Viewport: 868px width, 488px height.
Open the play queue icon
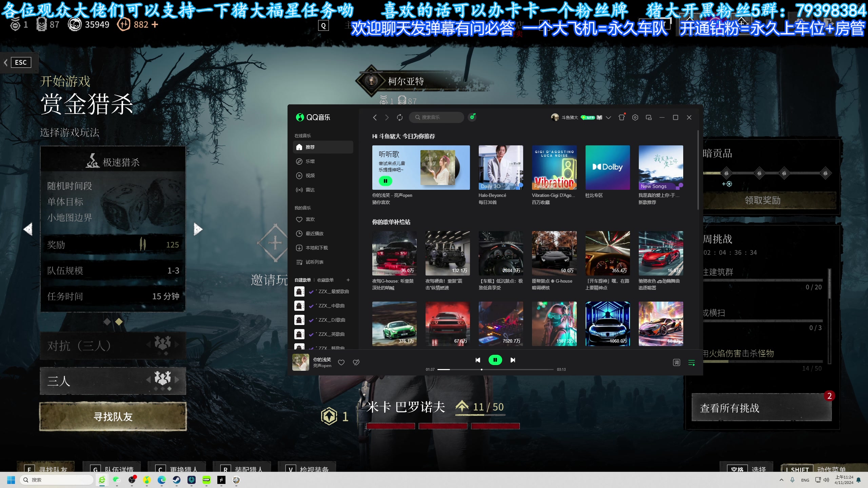click(692, 363)
